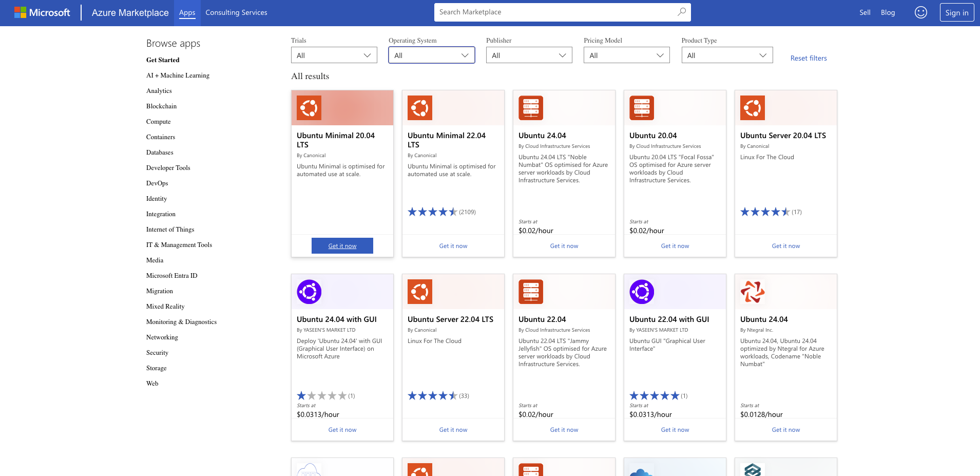This screenshot has width=980, height=476.
Task: Click the Ubuntu Server 22.04 LTS product icon
Action: point(420,292)
